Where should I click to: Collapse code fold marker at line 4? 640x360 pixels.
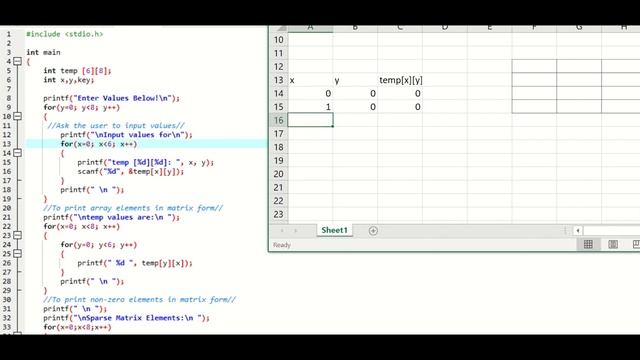[x=18, y=61]
